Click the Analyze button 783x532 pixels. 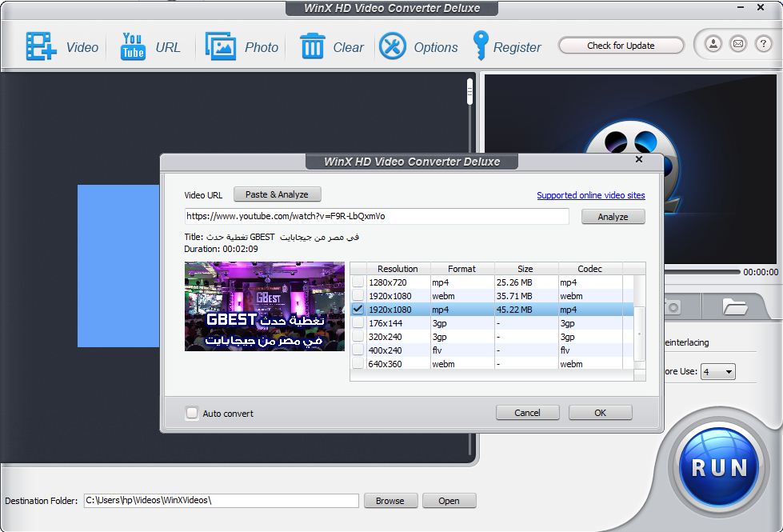pos(613,217)
